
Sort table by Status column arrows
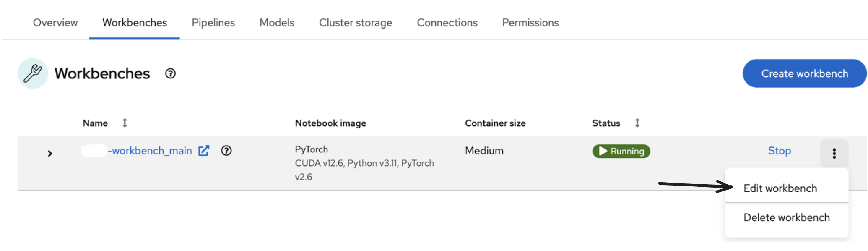click(637, 123)
